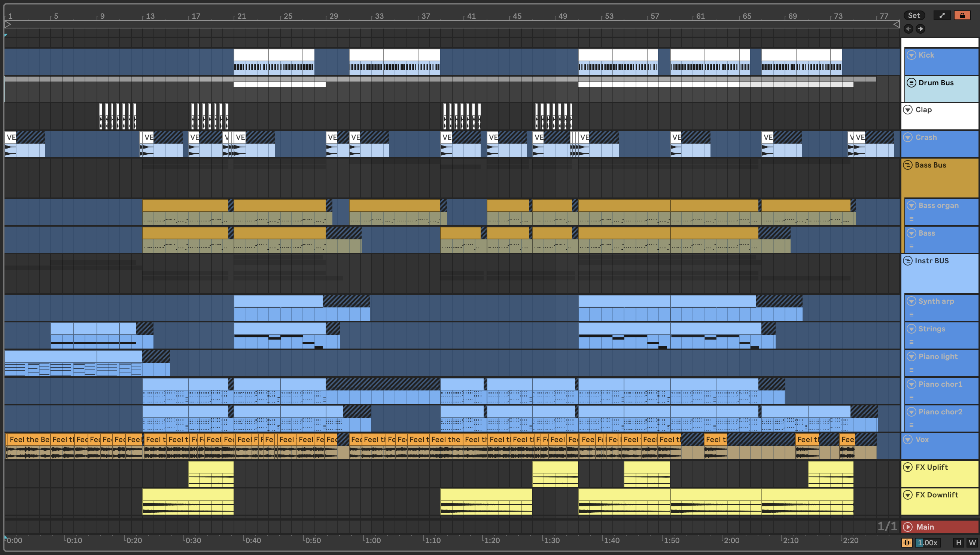
Task: Click the Main track play icon
Action: tap(908, 527)
